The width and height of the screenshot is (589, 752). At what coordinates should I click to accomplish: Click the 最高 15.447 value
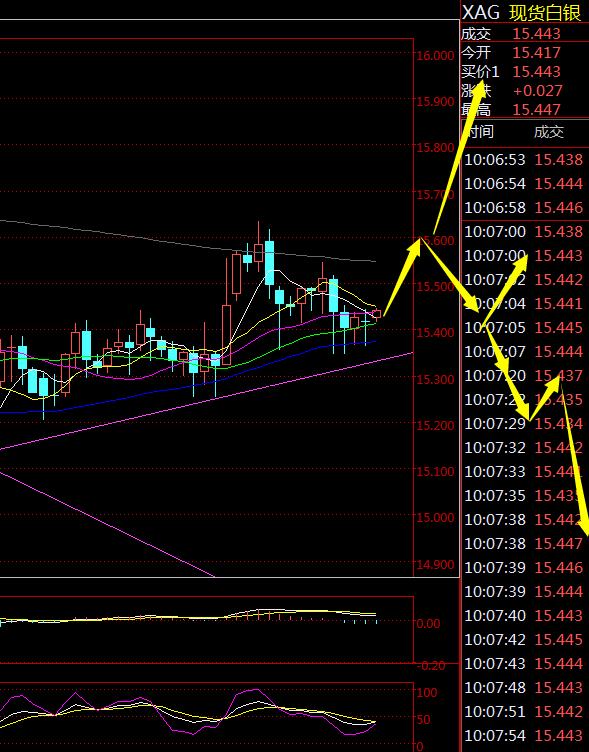point(536,110)
